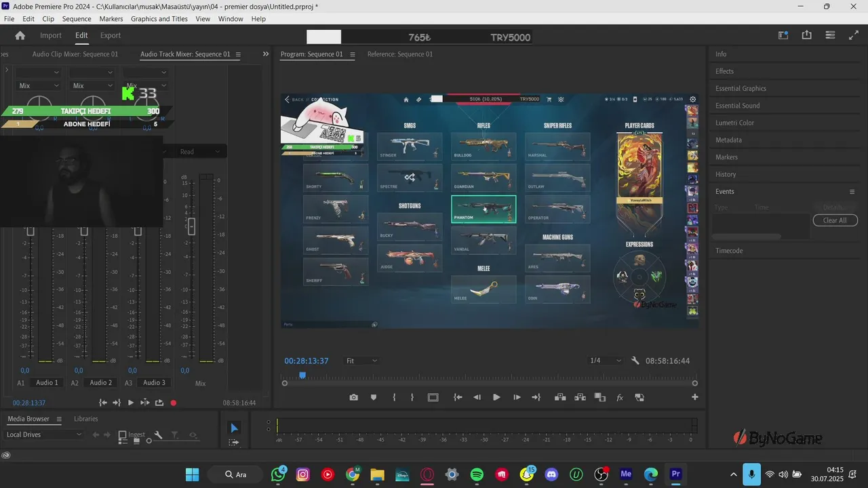Screen dimensions: 868x488
Task: Open the Events panel menu
Action: click(x=852, y=192)
